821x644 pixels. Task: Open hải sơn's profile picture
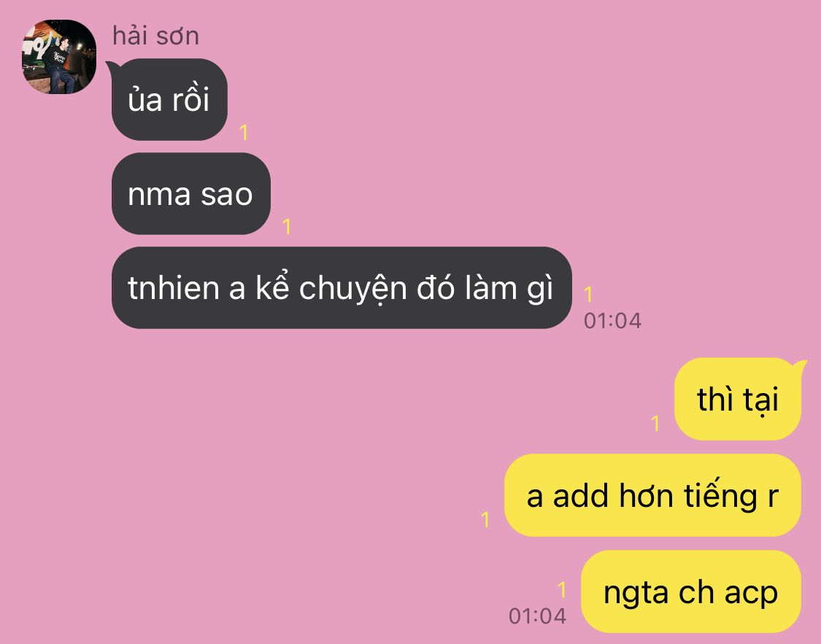(x=58, y=57)
